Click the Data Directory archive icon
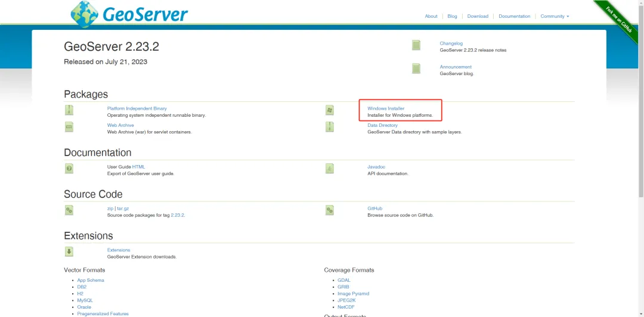The width and height of the screenshot is (644, 317). point(329,127)
